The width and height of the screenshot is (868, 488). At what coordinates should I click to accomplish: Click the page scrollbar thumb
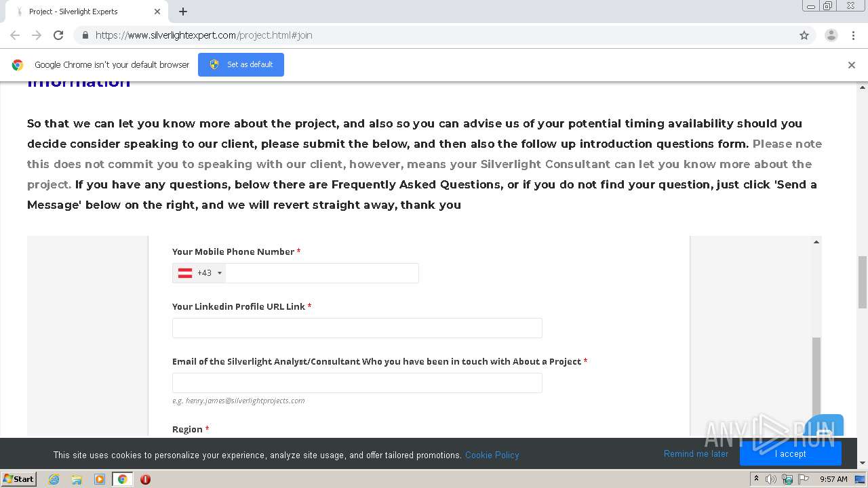(x=863, y=282)
